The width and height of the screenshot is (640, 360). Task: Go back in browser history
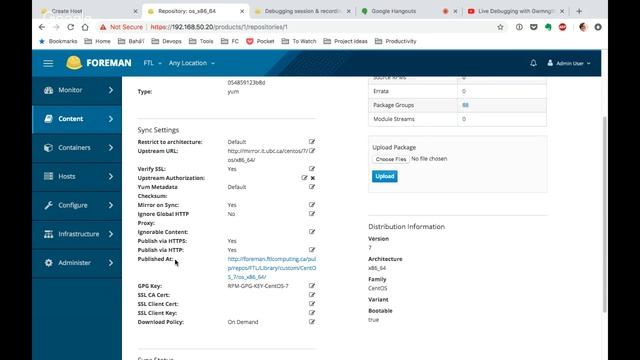pyautogui.click(x=42, y=27)
